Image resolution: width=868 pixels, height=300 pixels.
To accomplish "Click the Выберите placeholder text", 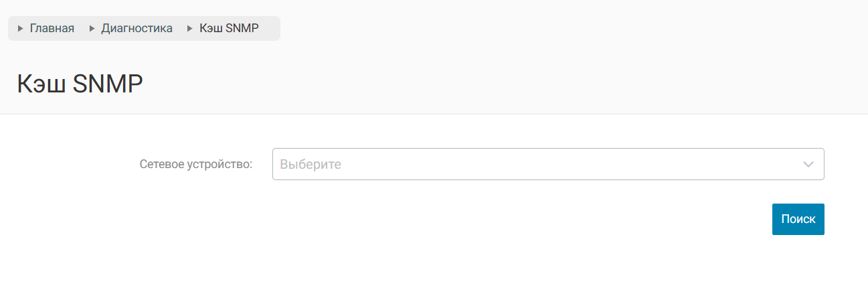I will tap(311, 165).
